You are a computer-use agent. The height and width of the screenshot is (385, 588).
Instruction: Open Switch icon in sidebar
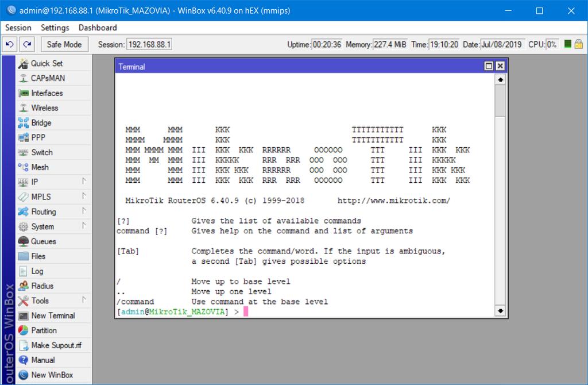(x=23, y=152)
